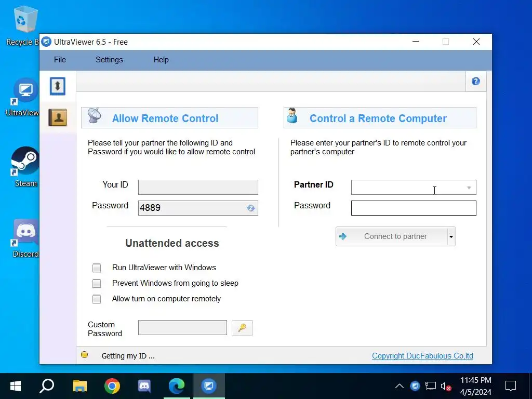Tick Allow turn on computer remotely

click(97, 299)
